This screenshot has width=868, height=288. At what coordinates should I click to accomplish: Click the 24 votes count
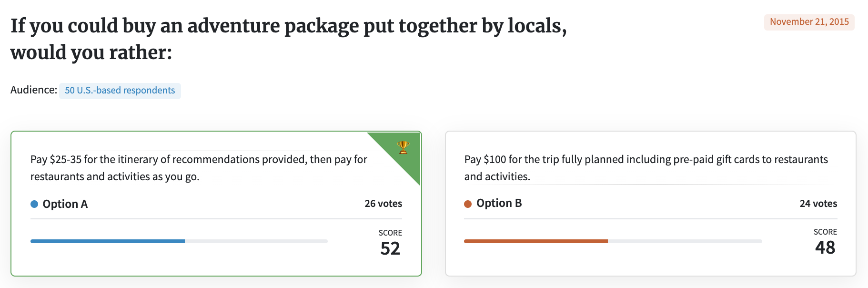[x=818, y=204]
